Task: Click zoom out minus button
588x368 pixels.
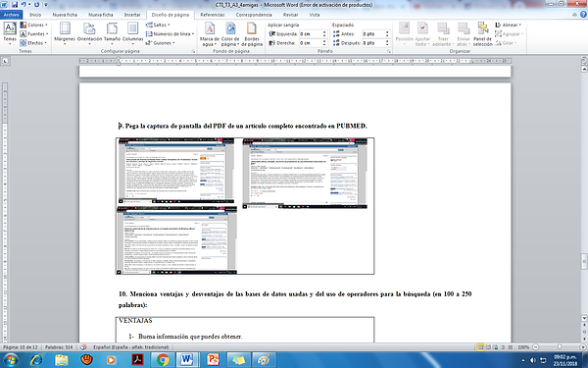Action: click(x=535, y=347)
